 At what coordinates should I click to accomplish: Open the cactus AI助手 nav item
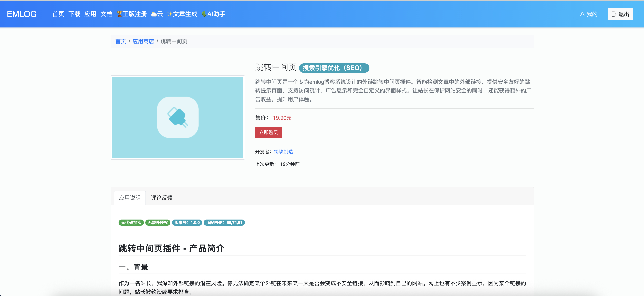click(213, 14)
